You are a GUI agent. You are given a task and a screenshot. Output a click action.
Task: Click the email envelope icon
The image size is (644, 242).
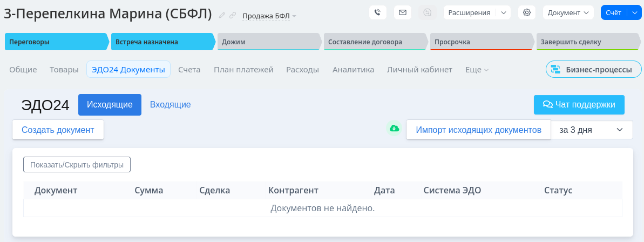(x=403, y=12)
